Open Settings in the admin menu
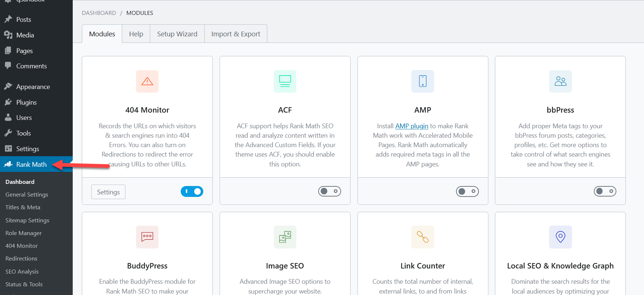Image resolution: width=644 pixels, height=295 pixels. pyautogui.click(x=36, y=149)
